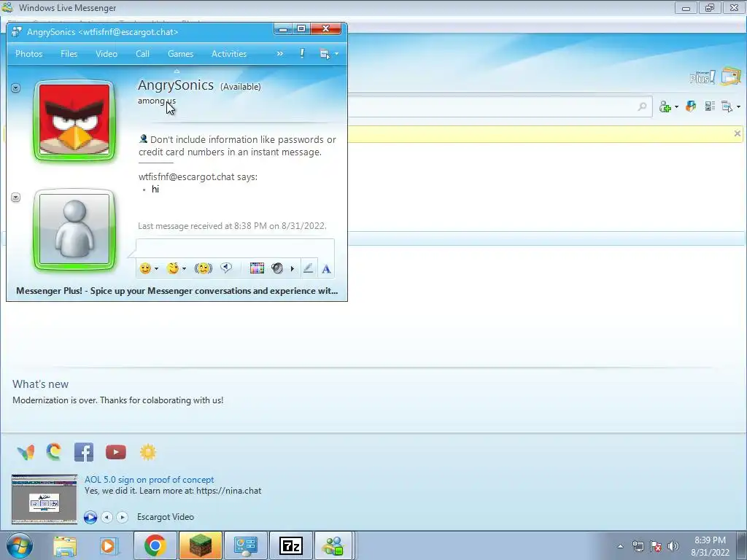
Task: Click the wink icon in chat toolbar
Action: 172,268
